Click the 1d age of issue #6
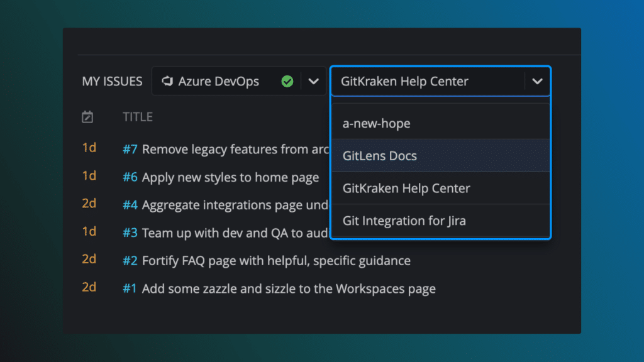 pos(89,176)
